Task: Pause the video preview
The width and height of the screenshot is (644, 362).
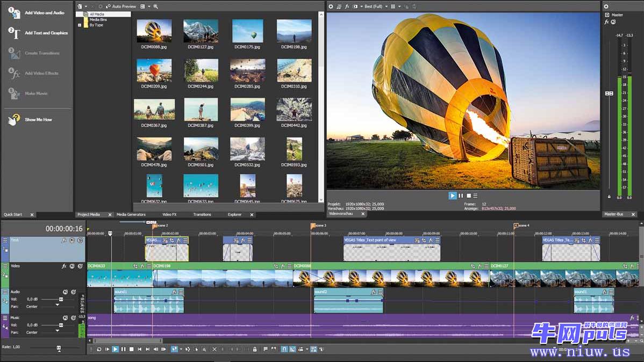Action: click(461, 196)
